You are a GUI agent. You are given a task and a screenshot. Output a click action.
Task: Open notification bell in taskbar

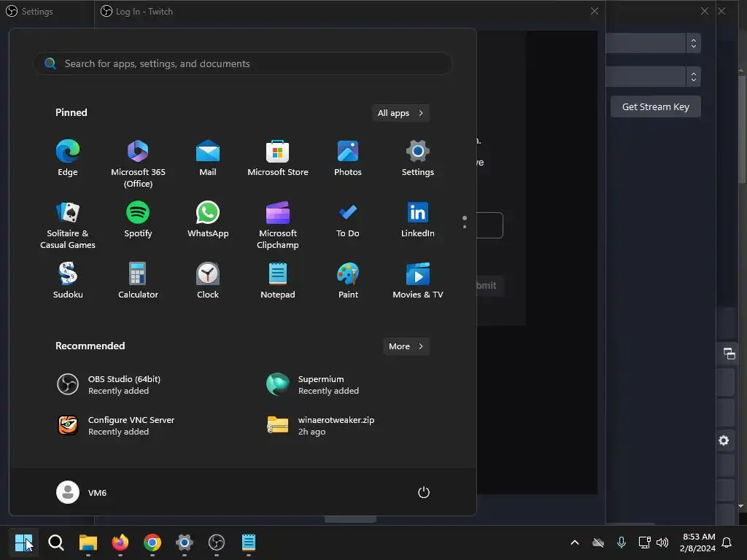pos(727,542)
